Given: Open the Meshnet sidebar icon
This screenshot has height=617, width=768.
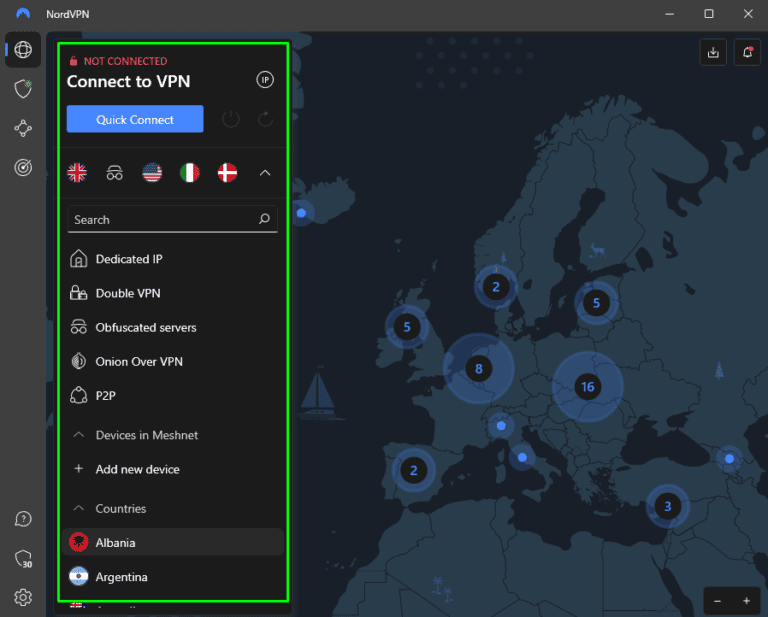Looking at the screenshot, I should (x=22, y=129).
